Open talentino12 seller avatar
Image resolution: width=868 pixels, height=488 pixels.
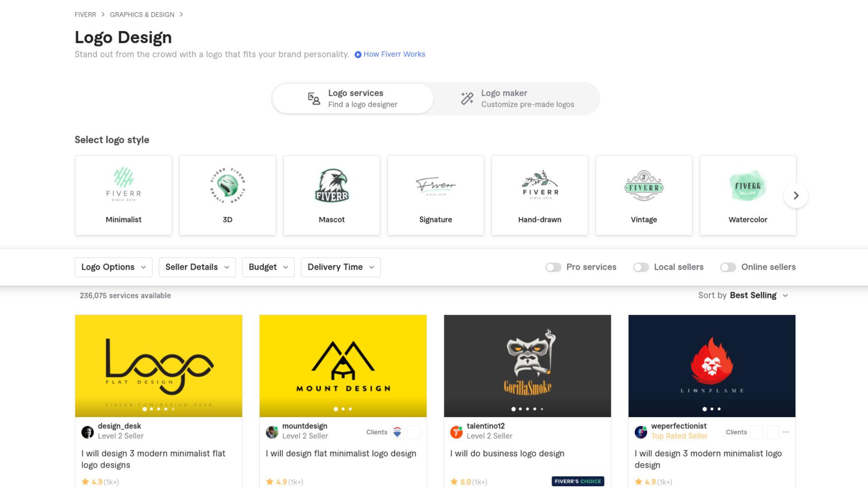click(x=456, y=432)
